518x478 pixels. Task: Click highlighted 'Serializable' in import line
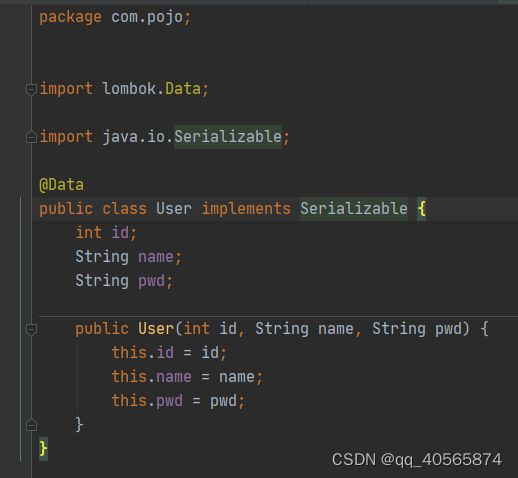pyautogui.click(x=228, y=137)
